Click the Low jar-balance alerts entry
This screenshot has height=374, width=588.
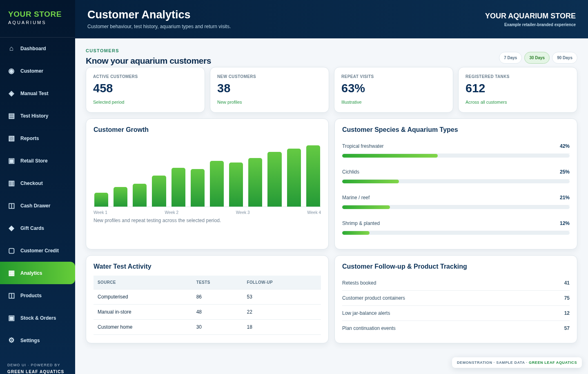tap(456, 313)
